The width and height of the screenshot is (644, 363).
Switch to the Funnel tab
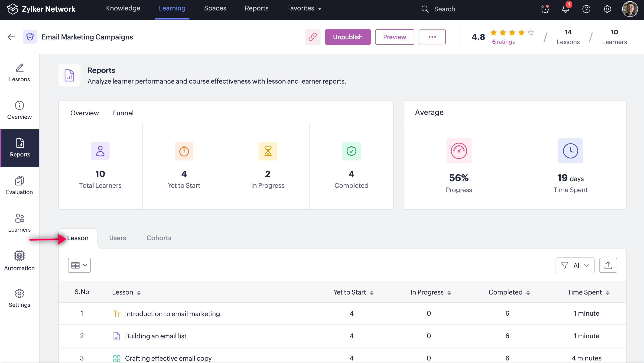[123, 113]
